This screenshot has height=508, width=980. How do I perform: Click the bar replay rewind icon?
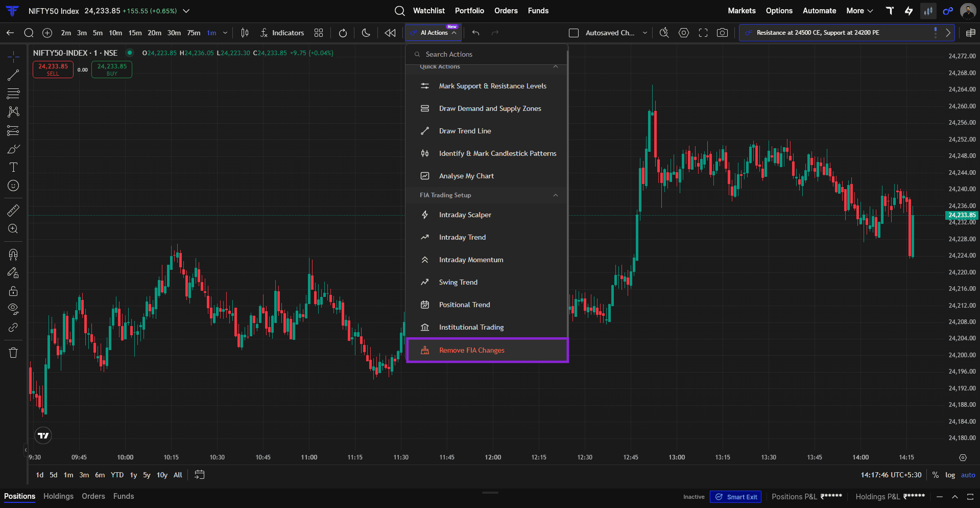pyautogui.click(x=390, y=33)
